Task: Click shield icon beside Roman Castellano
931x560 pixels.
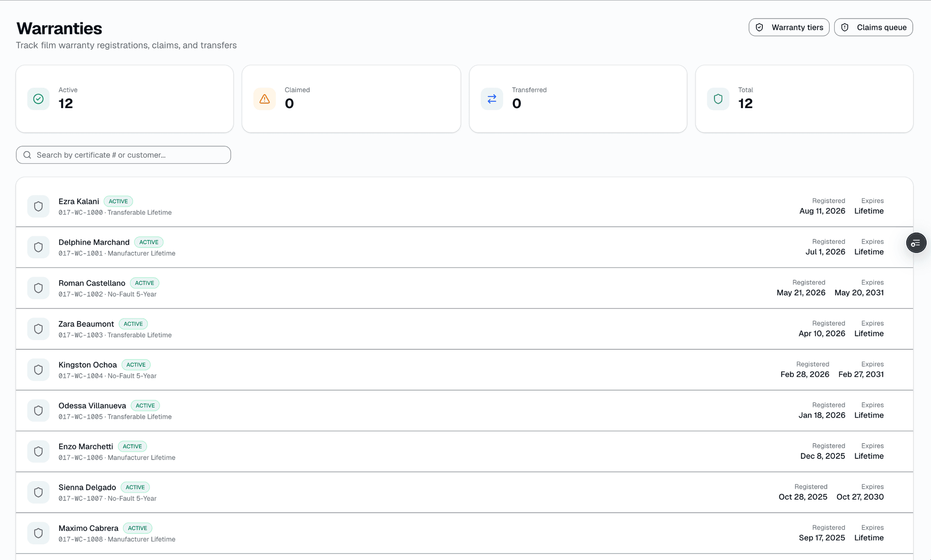Action: [39, 288]
